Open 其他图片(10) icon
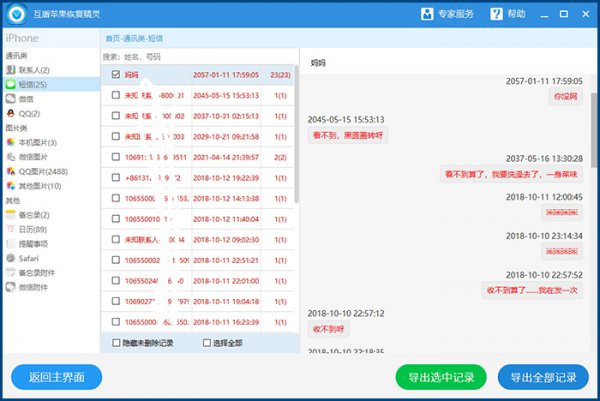Screen dimensions: 600x401 coord(11,186)
